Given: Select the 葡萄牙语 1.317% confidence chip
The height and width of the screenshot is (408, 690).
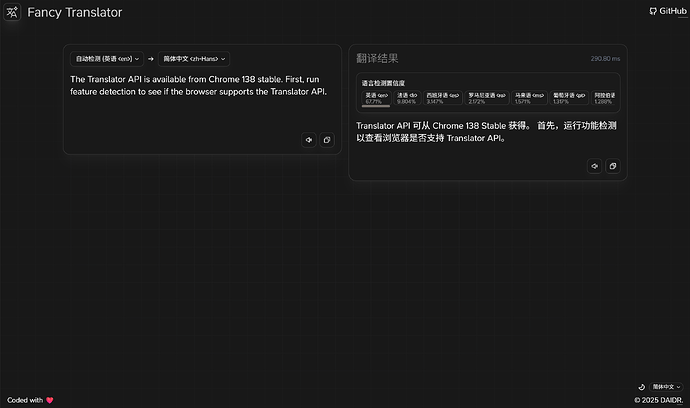Looking at the screenshot, I should point(569,98).
